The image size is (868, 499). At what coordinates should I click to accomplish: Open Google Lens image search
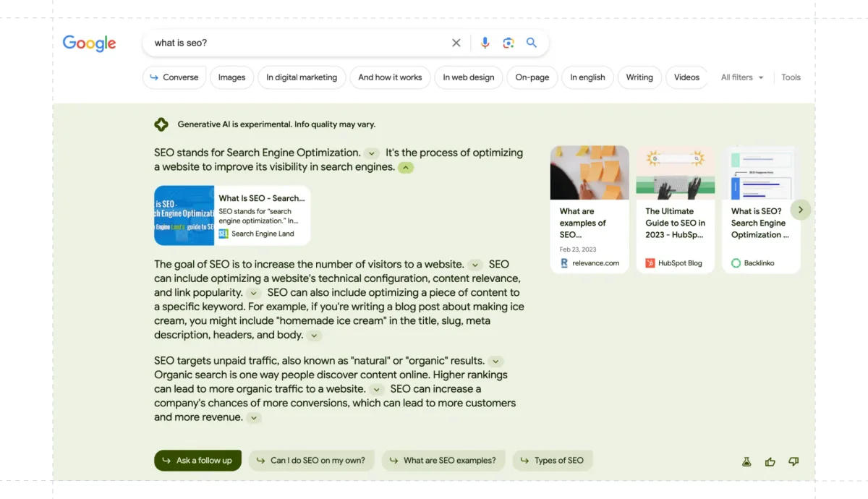click(x=509, y=43)
